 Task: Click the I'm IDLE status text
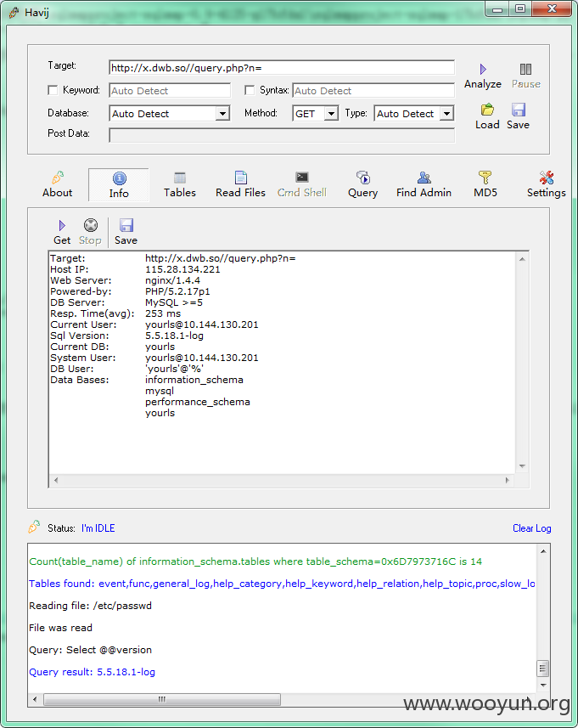pos(98,528)
